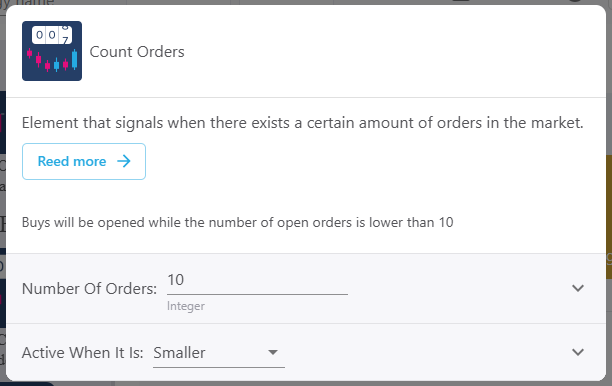
Task: Open the Read more link
Action: pos(84,162)
